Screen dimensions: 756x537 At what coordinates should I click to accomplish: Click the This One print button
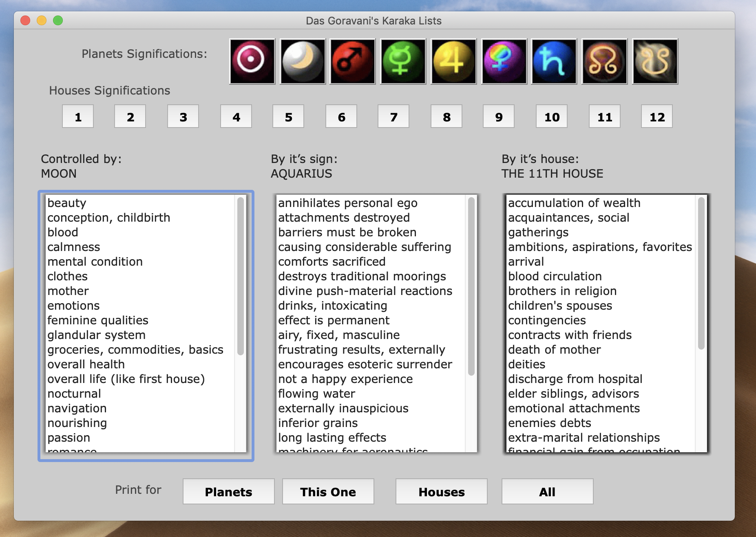pos(328,491)
